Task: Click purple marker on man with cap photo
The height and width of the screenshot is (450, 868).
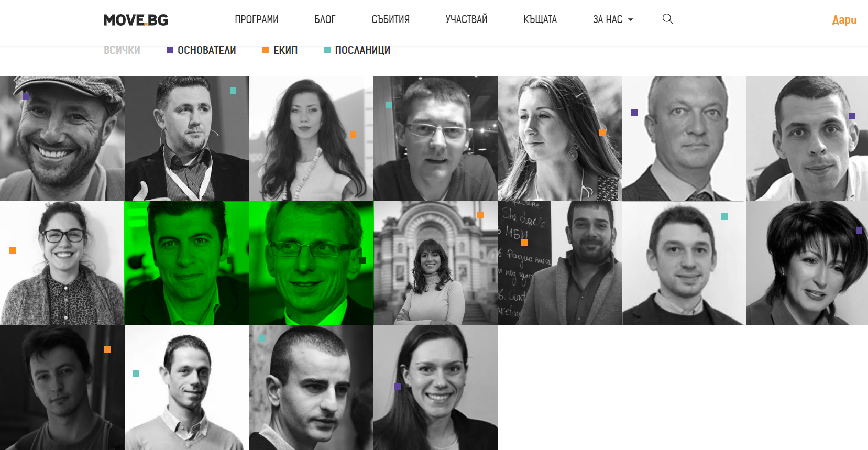Action: click(x=26, y=96)
